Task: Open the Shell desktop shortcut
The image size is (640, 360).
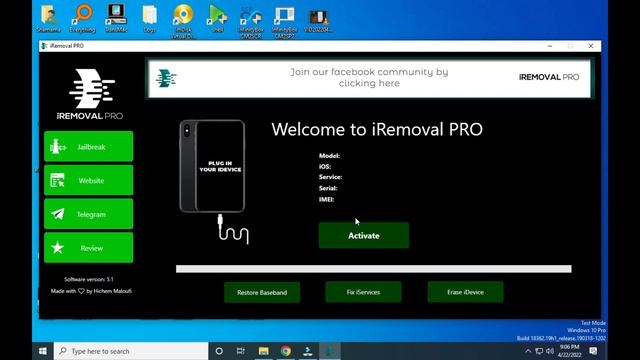Action: coord(217,18)
